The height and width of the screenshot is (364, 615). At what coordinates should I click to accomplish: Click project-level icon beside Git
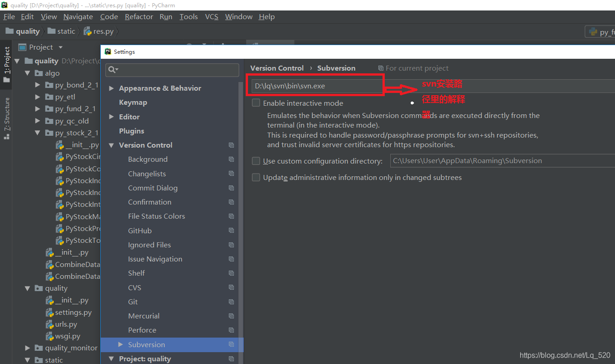coord(231,302)
